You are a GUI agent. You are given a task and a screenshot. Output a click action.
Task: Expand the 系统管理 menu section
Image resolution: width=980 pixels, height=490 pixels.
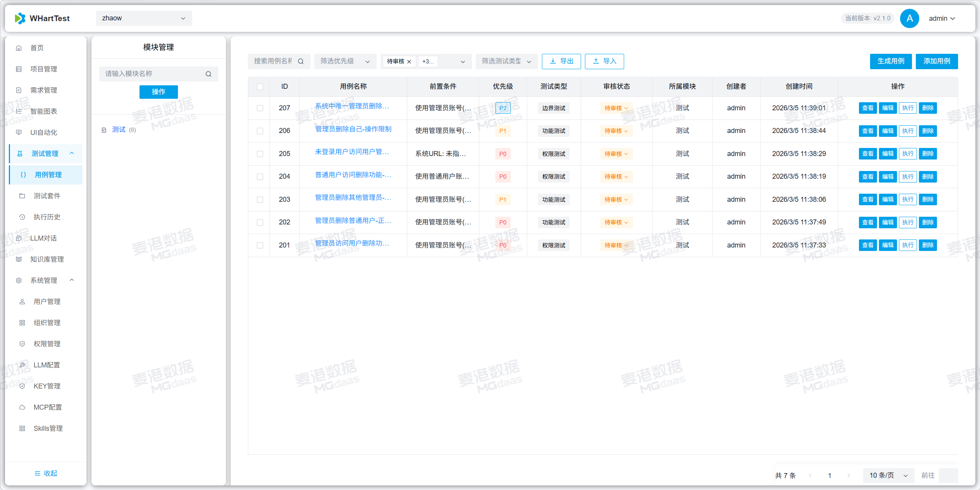click(44, 280)
